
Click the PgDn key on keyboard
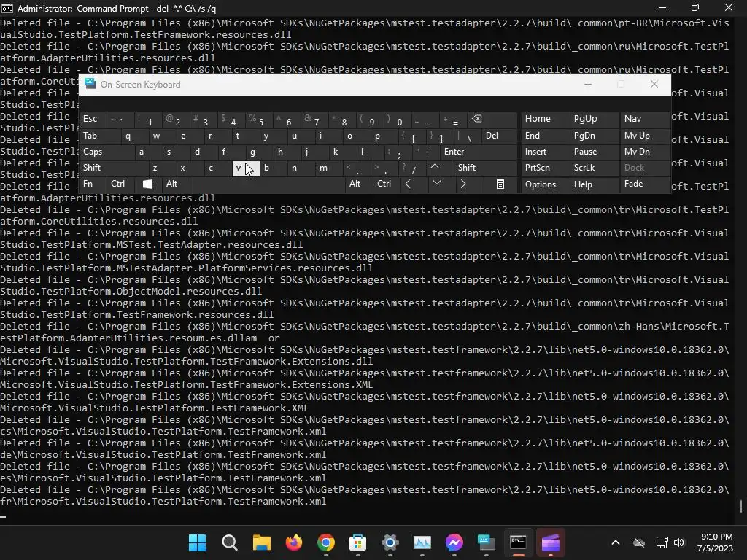pyautogui.click(x=594, y=135)
